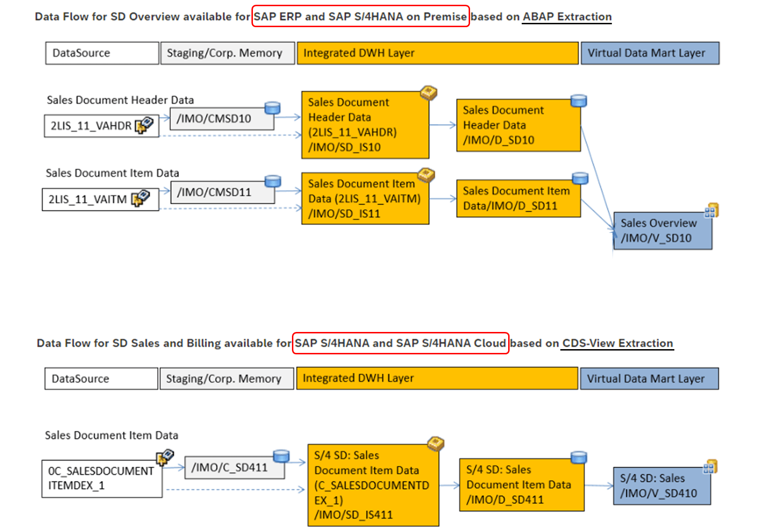The height and width of the screenshot is (532, 762).
Task: Click Staging/Corp. Memory header in SD Overview flow
Action: coord(228,53)
